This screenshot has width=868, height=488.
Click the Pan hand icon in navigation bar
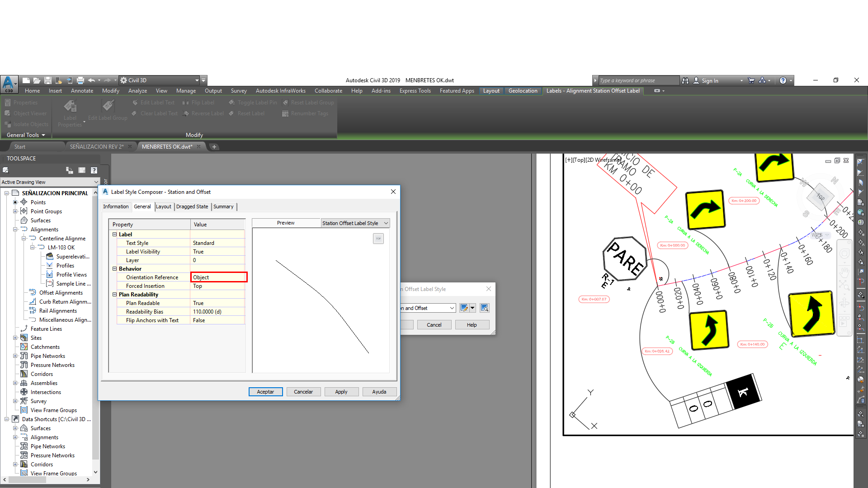click(x=844, y=272)
